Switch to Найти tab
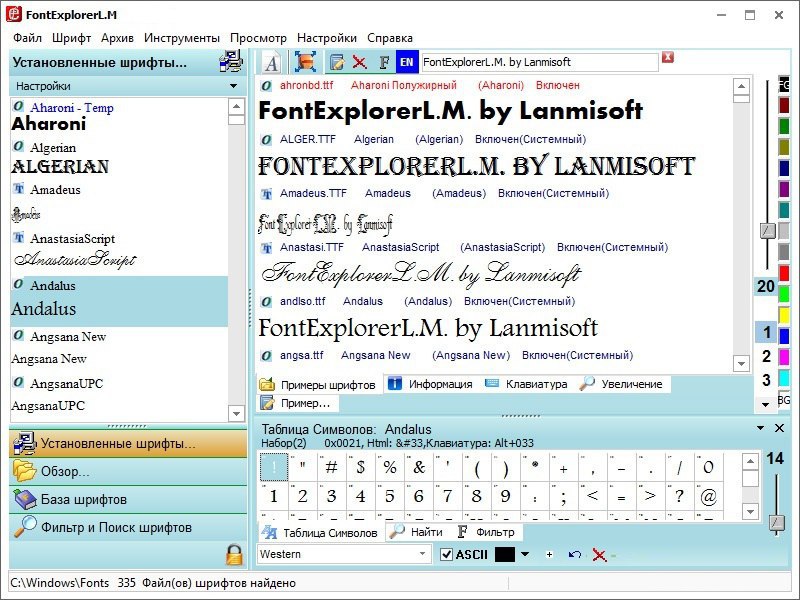Image resolution: width=800 pixels, height=600 pixels. (x=416, y=532)
